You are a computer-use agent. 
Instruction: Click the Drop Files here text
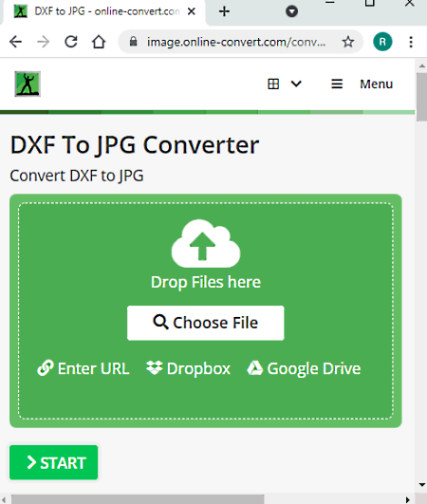point(206,282)
